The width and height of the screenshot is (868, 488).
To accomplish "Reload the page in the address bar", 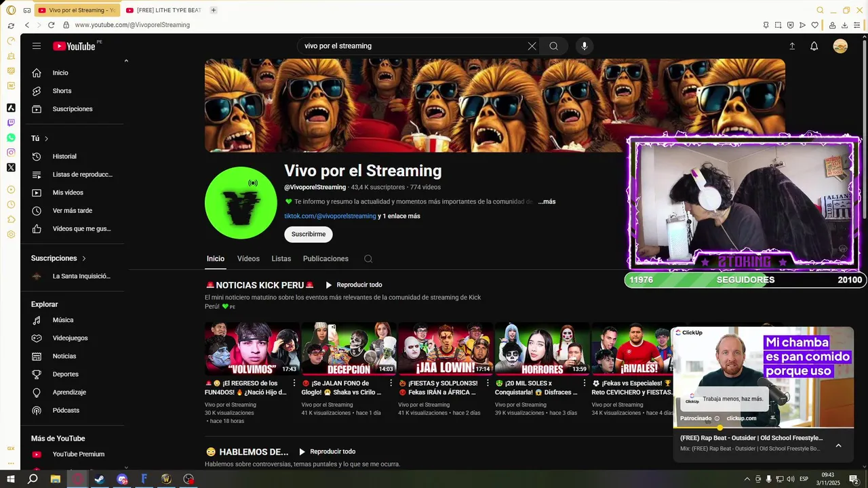I will click(x=51, y=25).
